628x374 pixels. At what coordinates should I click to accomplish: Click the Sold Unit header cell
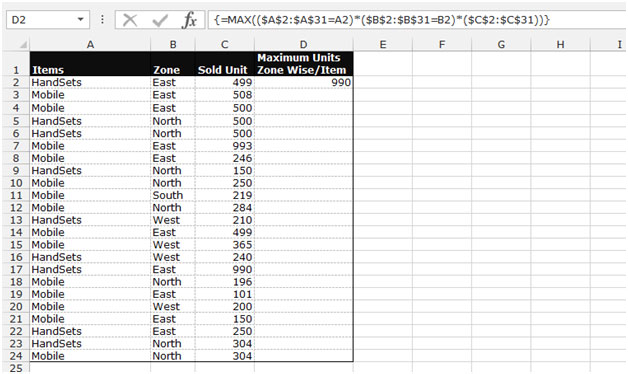[x=225, y=64]
